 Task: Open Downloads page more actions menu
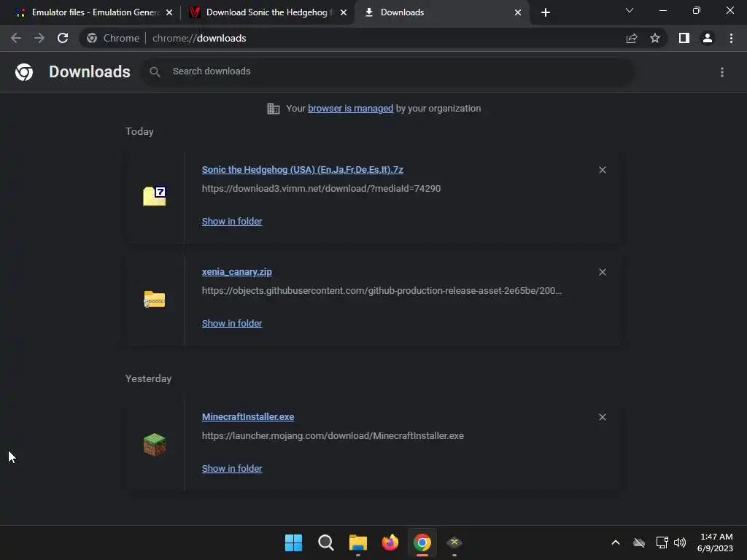[722, 72]
